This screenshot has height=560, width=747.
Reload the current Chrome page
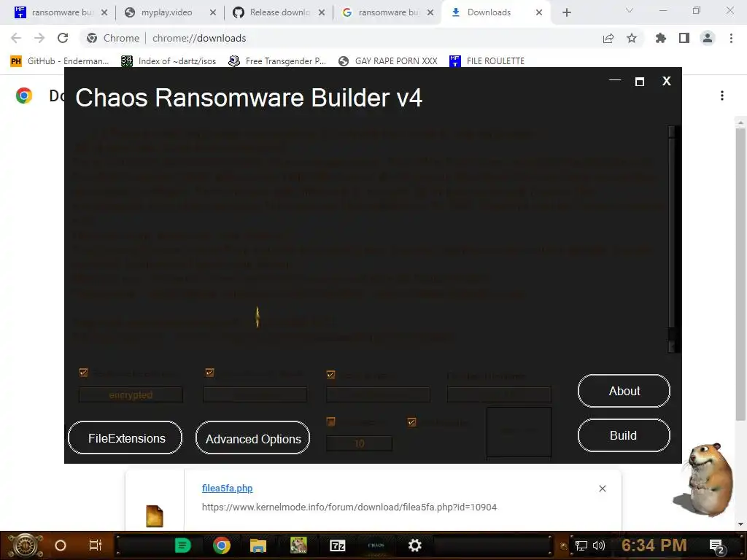(63, 38)
